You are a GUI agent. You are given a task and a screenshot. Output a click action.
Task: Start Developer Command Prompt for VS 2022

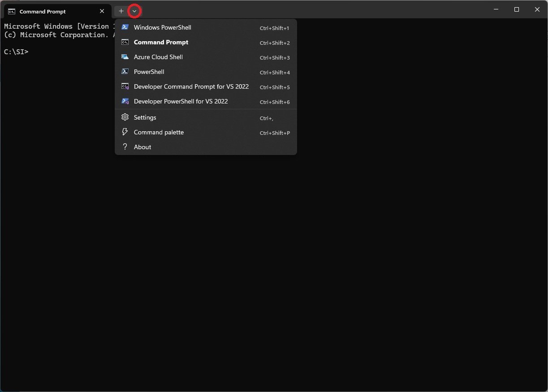[206, 86]
